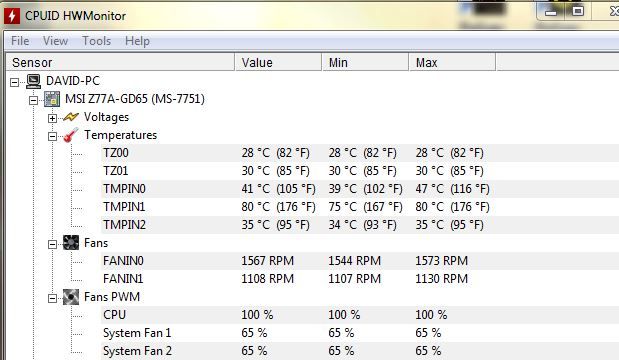Click the Temperatures thermometer icon
Viewport: 619px width, 360px height.
[71, 135]
